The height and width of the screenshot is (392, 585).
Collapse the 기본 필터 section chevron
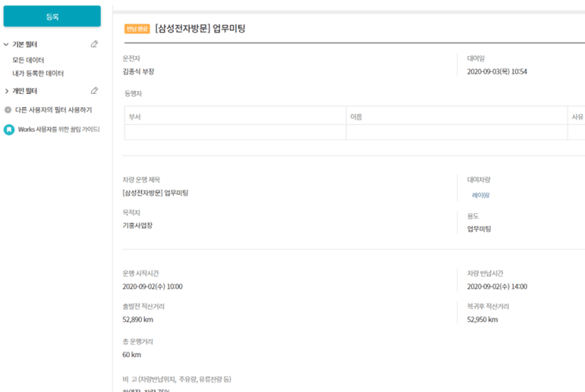tap(6, 45)
